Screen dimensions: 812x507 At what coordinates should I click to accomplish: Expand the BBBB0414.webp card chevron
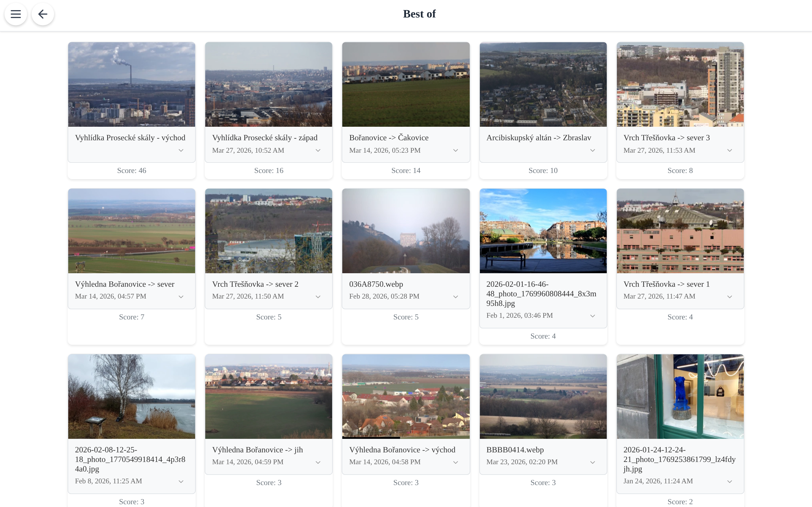pyautogui.click(x=593, y=462)
